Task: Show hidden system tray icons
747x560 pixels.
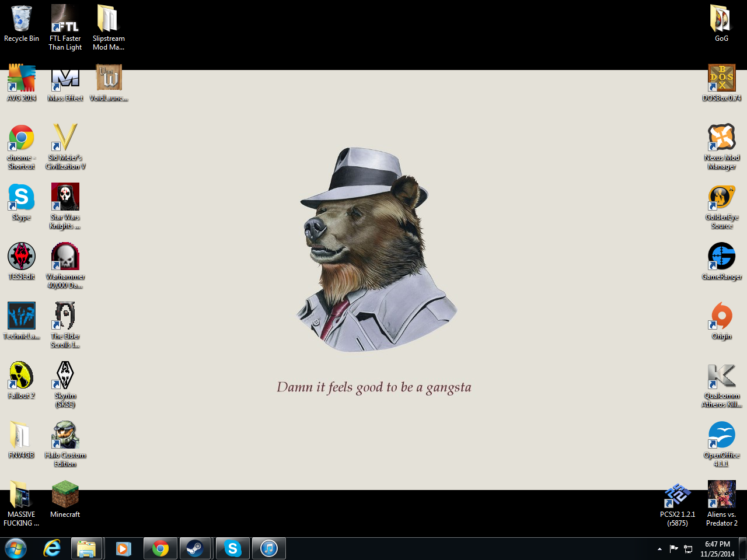Action: [659, 549]
